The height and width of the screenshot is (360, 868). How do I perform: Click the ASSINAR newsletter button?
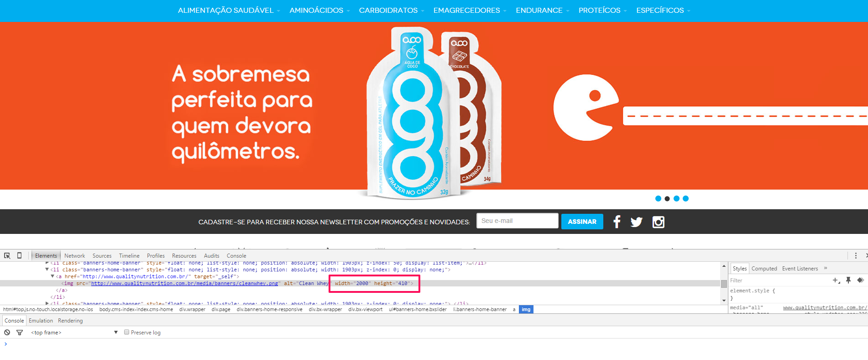click(582, 222)
